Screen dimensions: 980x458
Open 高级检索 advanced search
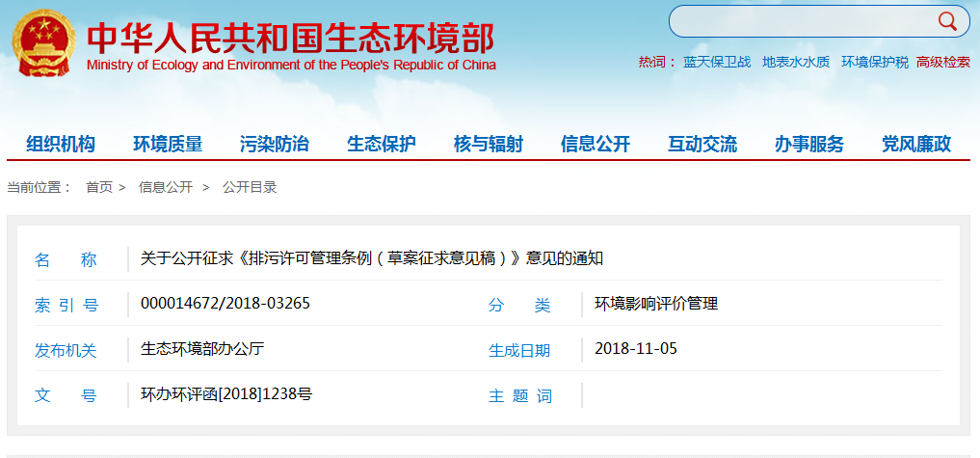[x=943, y=62]
